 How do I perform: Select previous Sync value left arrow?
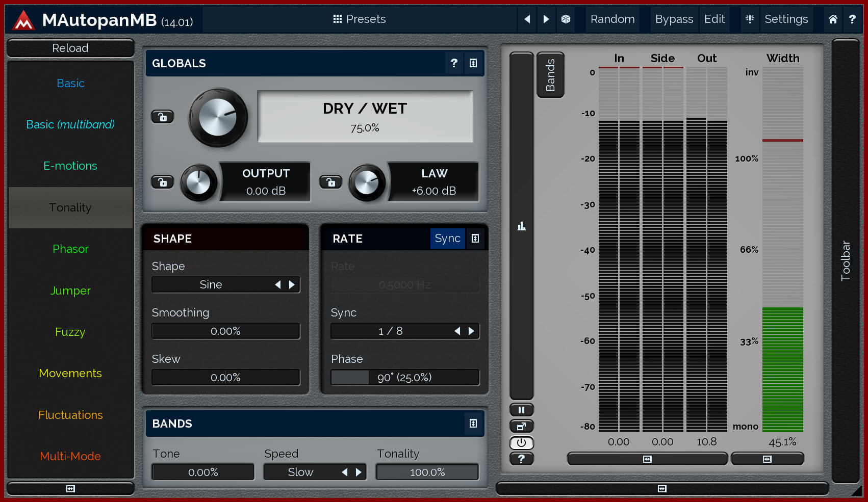coord(457,331)
